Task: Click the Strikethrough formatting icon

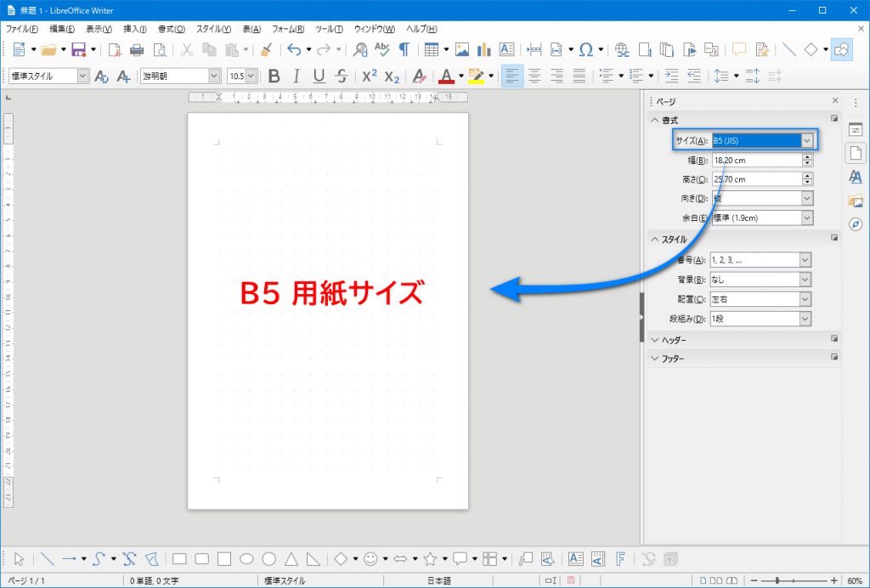Action: pos(342,76)
